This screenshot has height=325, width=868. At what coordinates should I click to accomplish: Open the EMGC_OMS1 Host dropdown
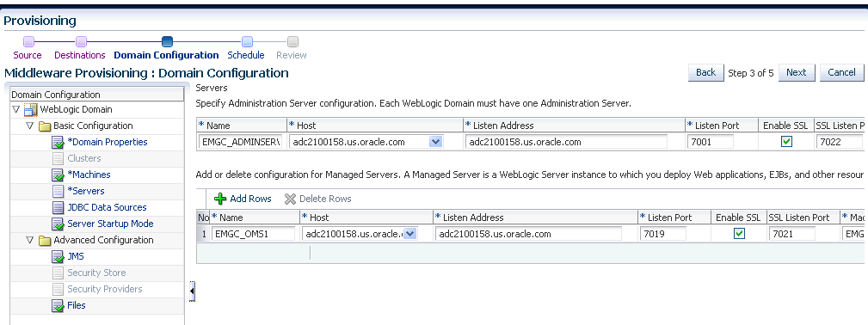pyautogui.click(x=410, y=234)
